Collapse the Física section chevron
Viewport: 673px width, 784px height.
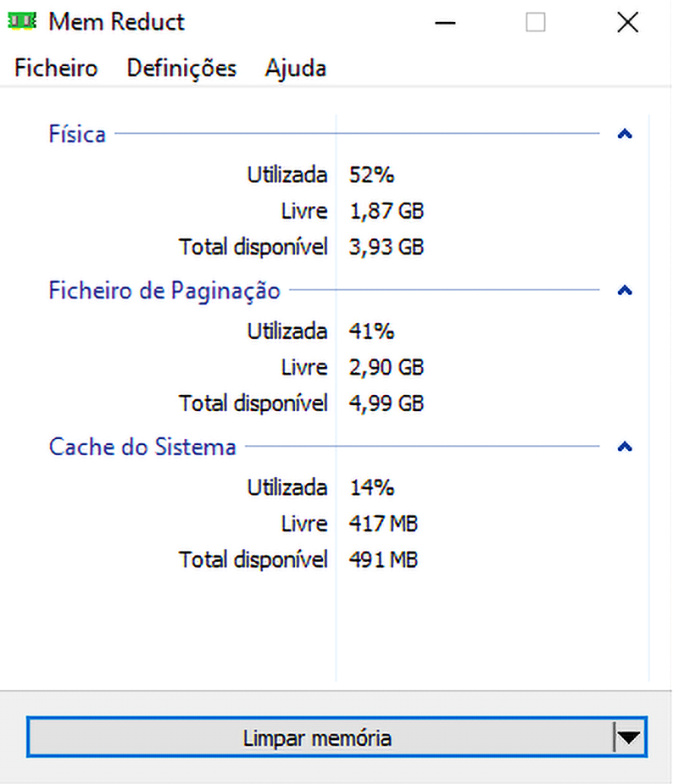[625, 134]
